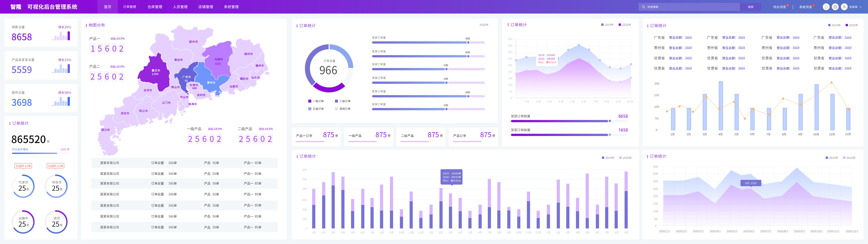Screen dimensions: 868x244
Task: Toggle the 三级订单 legend in donut chart
Action: tap(316, 109)
